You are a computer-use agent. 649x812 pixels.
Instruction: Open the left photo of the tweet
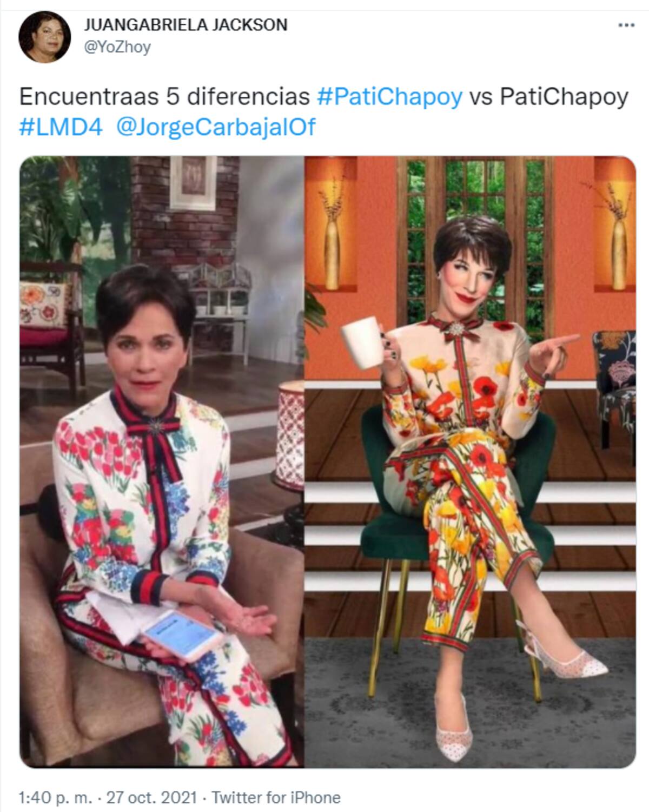162,461
